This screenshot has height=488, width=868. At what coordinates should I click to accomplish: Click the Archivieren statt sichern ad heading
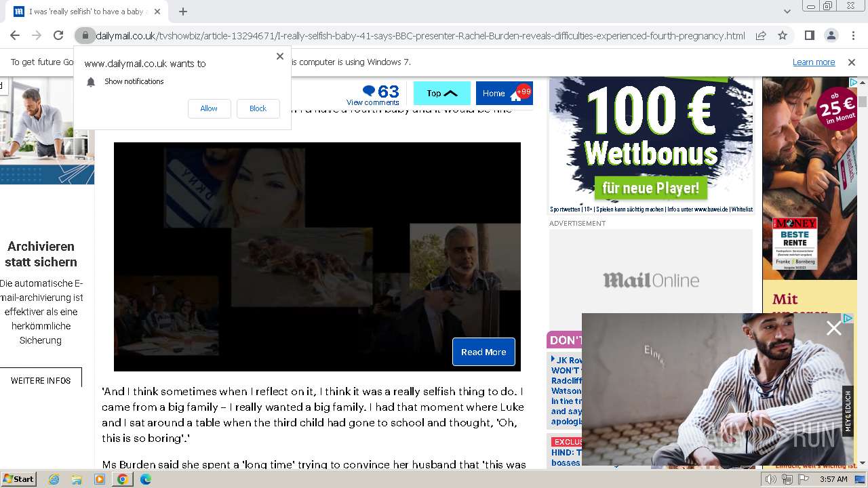click(41, 254)
